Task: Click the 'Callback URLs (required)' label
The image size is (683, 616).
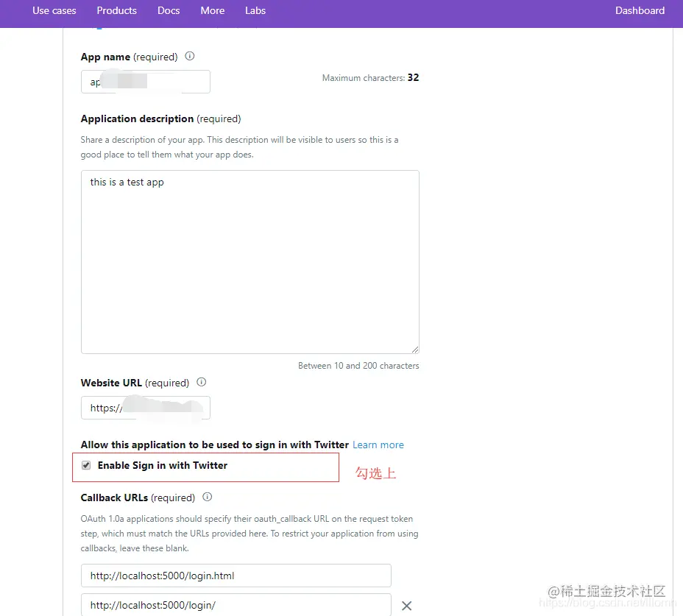Action: (138, 498)
